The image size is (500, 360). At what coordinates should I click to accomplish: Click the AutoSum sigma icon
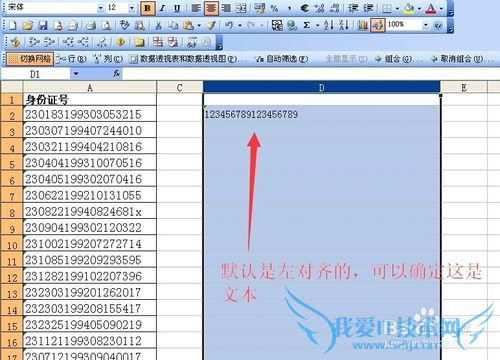coord(307,25)
